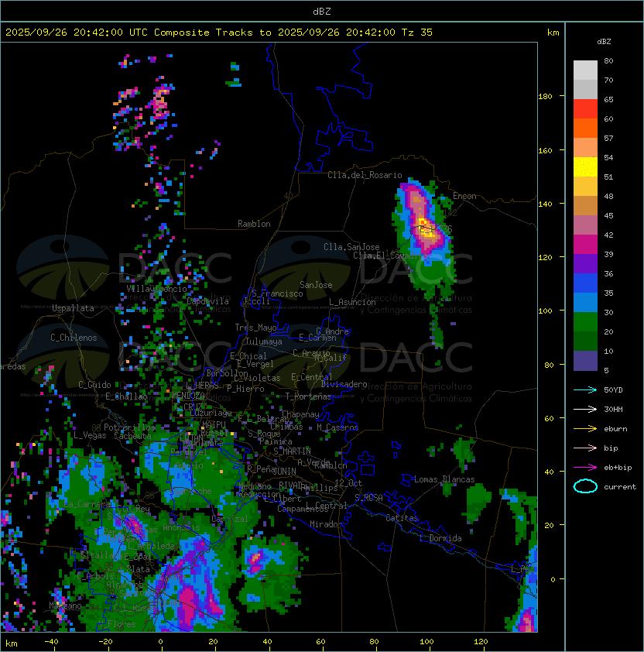Pick the bright yellow 51-54 dBZ color band
The width and height of the screenshot is (644, 652).
[x=585, y=167]
